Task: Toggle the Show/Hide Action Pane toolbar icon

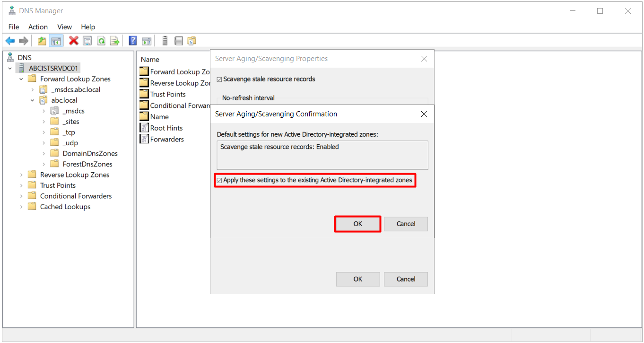Action: tap(147, 41)
